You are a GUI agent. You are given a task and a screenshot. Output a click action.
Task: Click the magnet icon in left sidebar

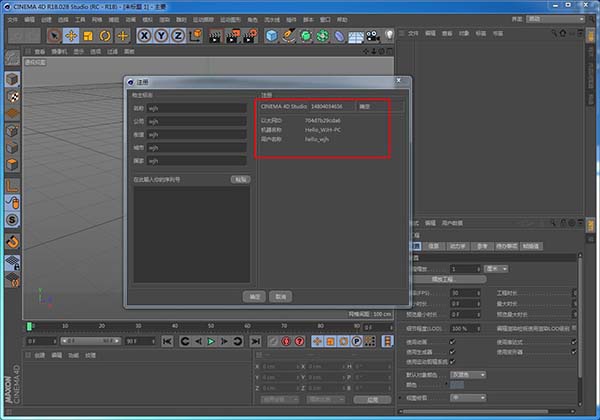12,242
